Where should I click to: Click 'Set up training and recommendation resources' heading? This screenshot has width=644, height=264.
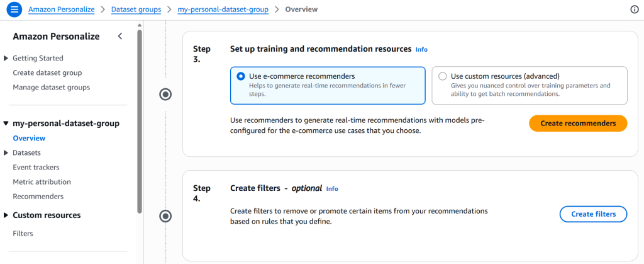(321, 49)
